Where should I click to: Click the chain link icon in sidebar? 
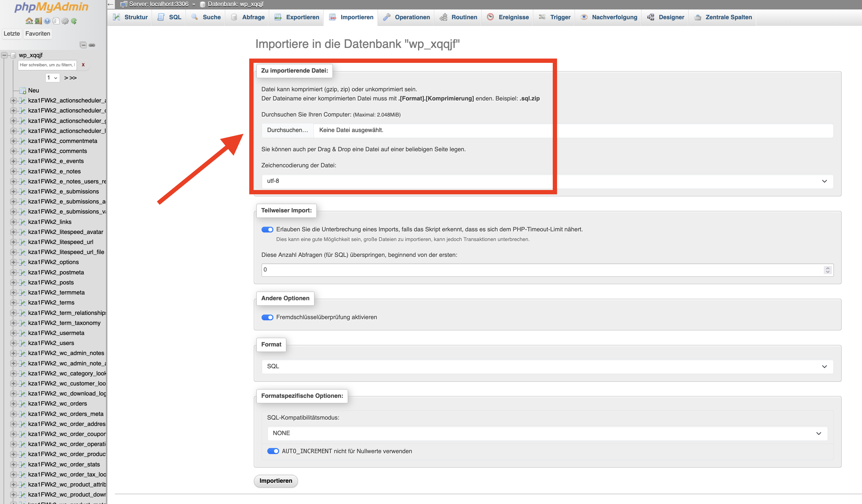tap(92, 45)
